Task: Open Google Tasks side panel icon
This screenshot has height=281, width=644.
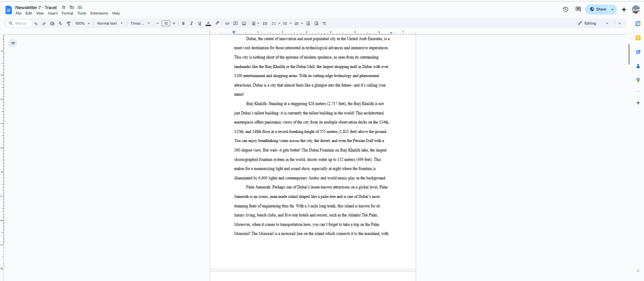Action: pyautogui.click(x=638, y=52)
